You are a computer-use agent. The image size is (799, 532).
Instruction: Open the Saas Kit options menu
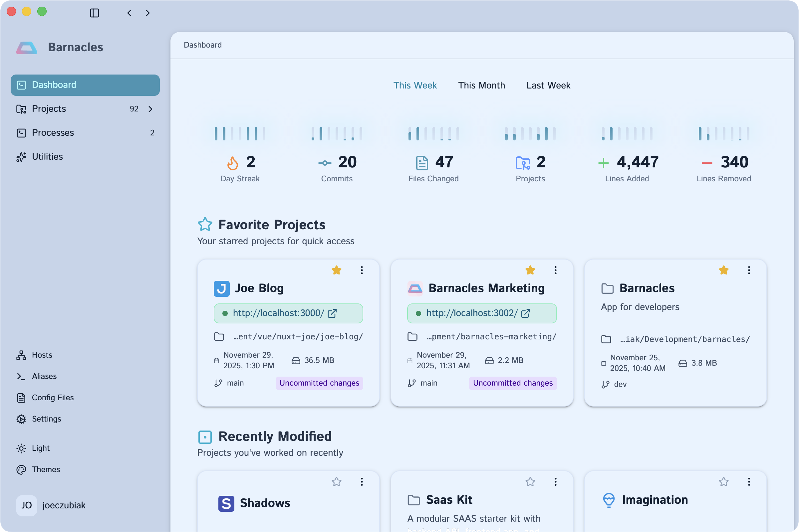pyautogui.click(x=555, y=482)
